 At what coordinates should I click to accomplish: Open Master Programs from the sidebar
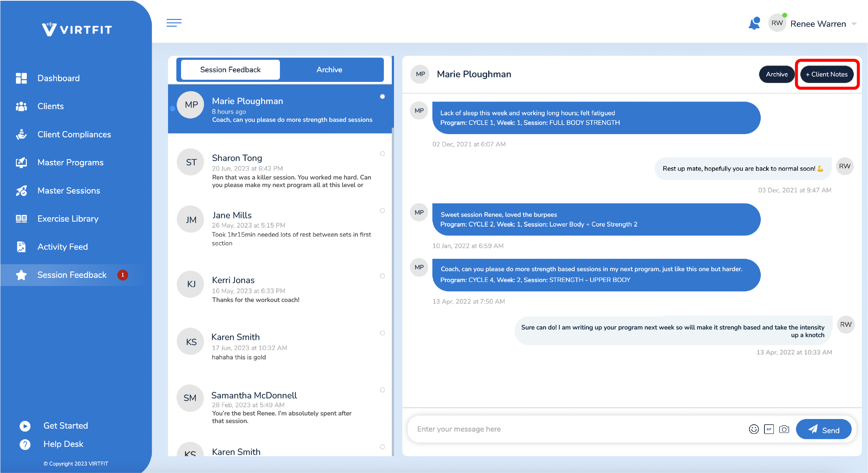[71, 162]
